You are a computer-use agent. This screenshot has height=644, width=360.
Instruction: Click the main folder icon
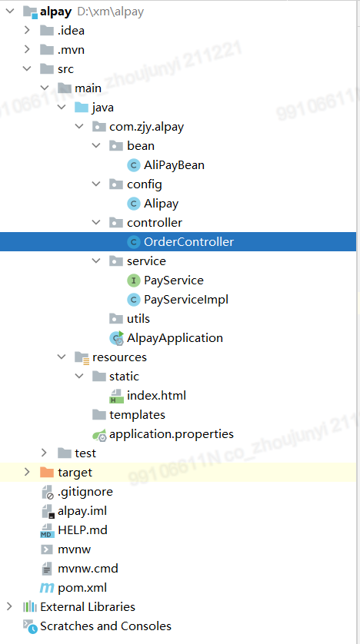click(64, 88)
